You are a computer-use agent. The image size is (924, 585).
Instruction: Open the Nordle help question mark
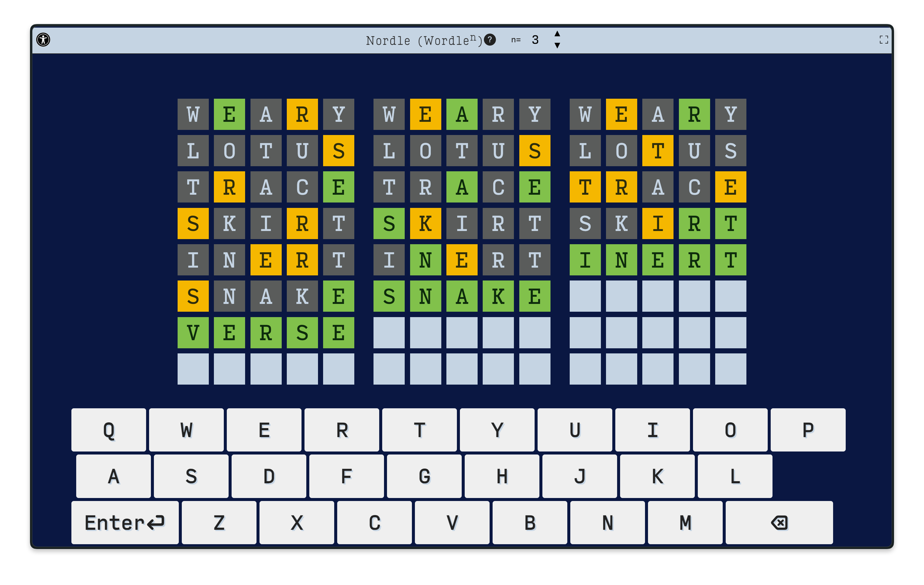(x=490, y=40)
